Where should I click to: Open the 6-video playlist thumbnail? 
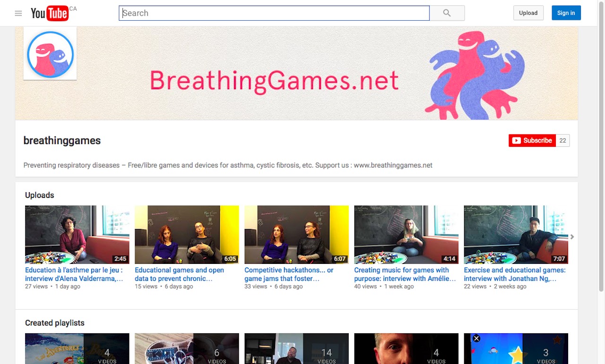(187, 348)
